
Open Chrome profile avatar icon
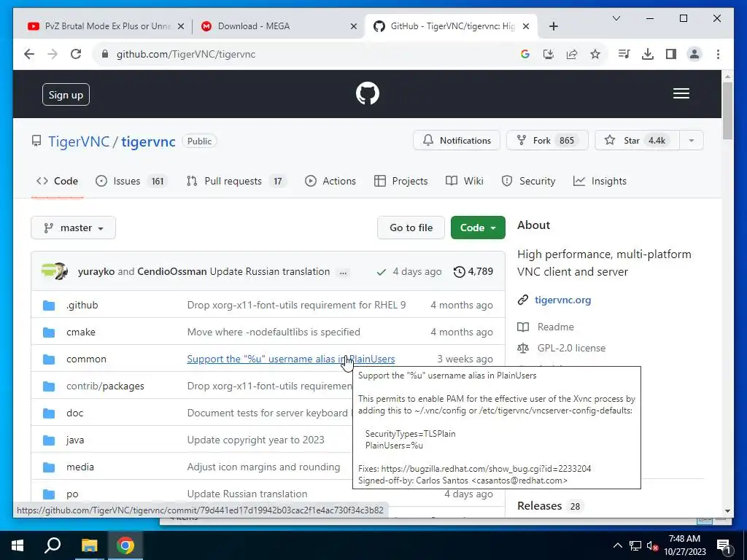coord(694,54)
